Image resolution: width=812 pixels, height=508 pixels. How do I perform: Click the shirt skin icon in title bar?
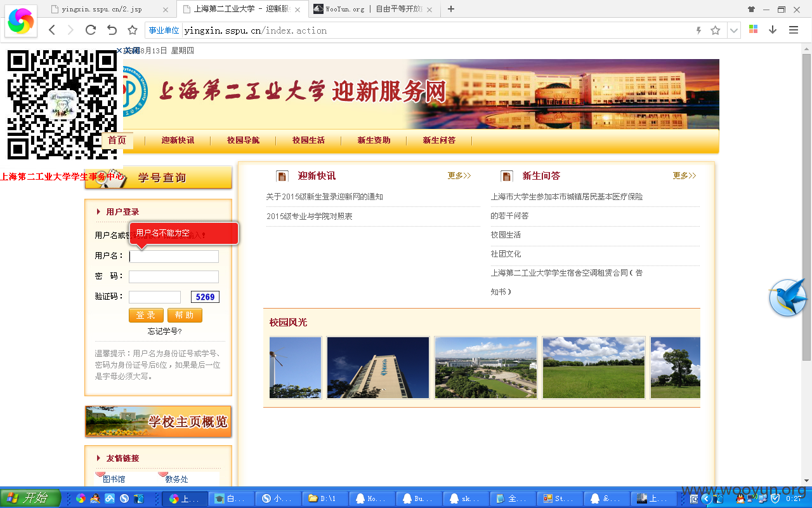pyautogui.click(x=752, y=9)
